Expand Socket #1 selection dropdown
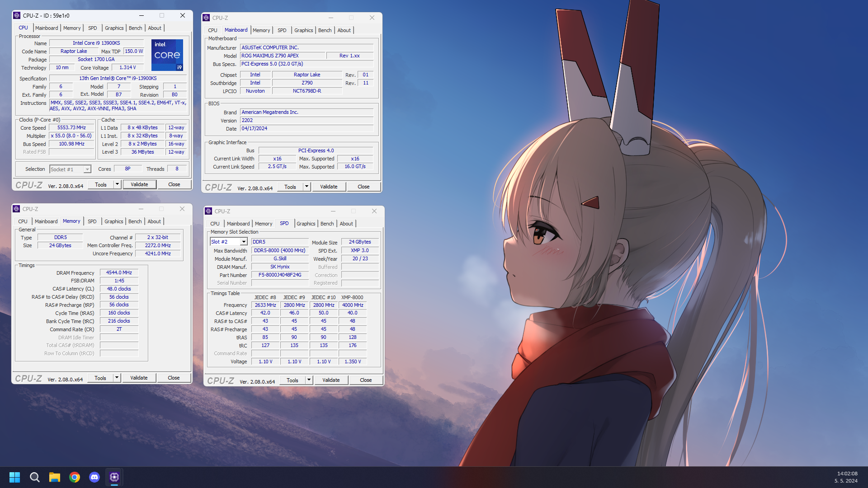The image size is (868, 488). point(87,169)
